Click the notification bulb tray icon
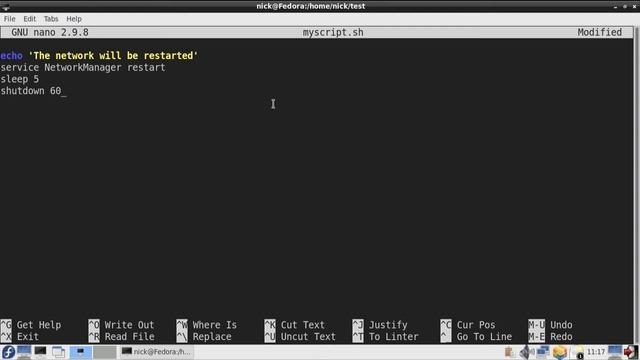640x360 pixels. click(x=578, y=352)
